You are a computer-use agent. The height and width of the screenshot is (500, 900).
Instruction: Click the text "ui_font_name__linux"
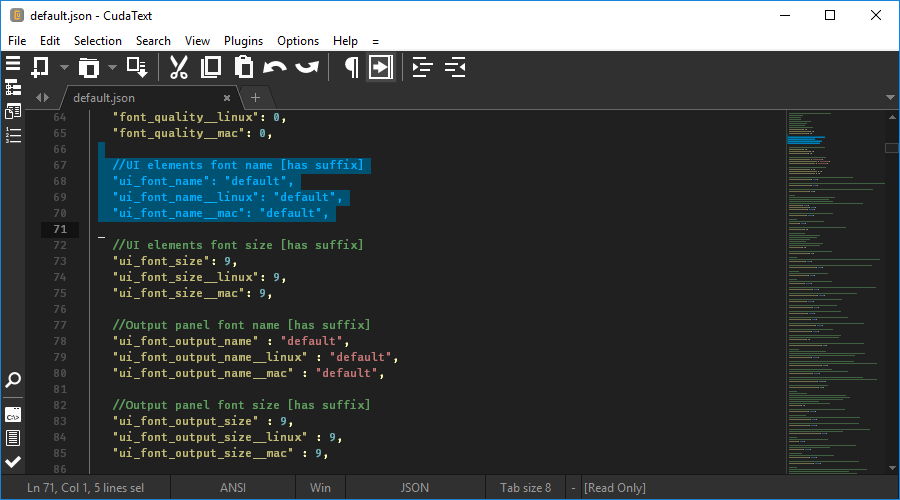pyautogui.click(x=185, y=197)
